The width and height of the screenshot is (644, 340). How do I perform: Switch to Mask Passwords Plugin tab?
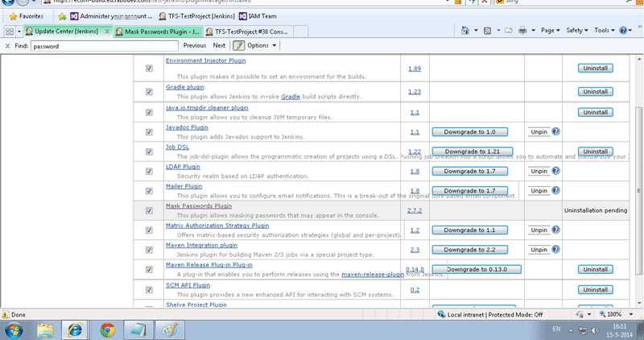158,31
